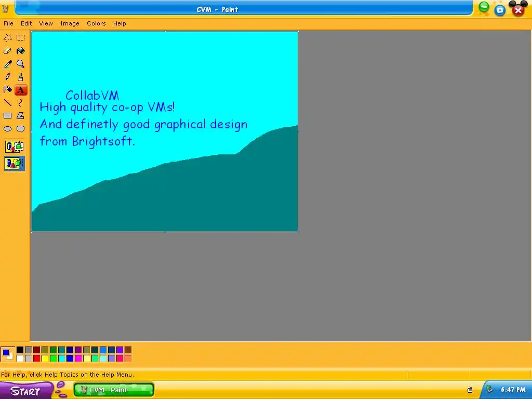Enable opaque background drawing option
The width and height of the screenshot is (532, 399).
tap(14, 147)
